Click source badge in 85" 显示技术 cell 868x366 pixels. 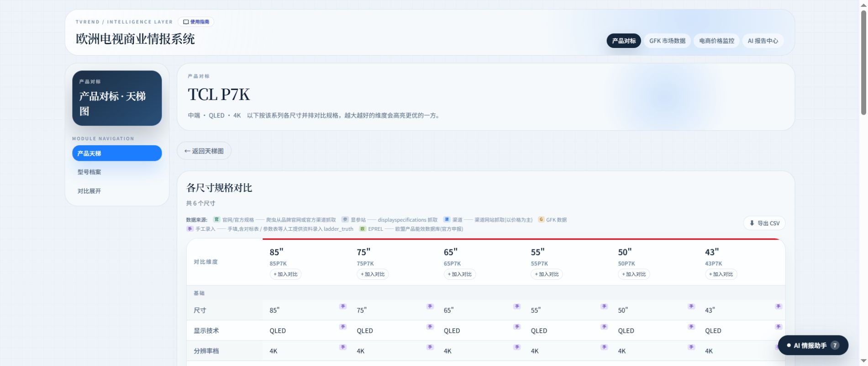pos(343,327)
